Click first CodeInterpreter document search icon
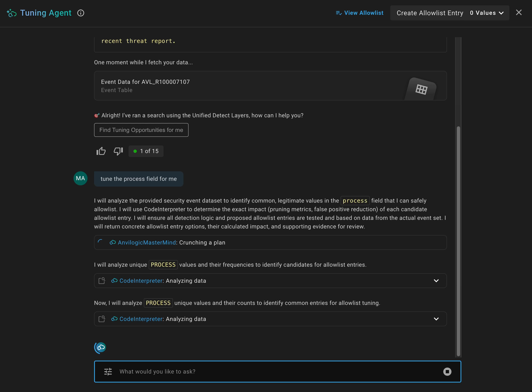The width and height of the screenshot is (532, 392). tap(102, 281)
